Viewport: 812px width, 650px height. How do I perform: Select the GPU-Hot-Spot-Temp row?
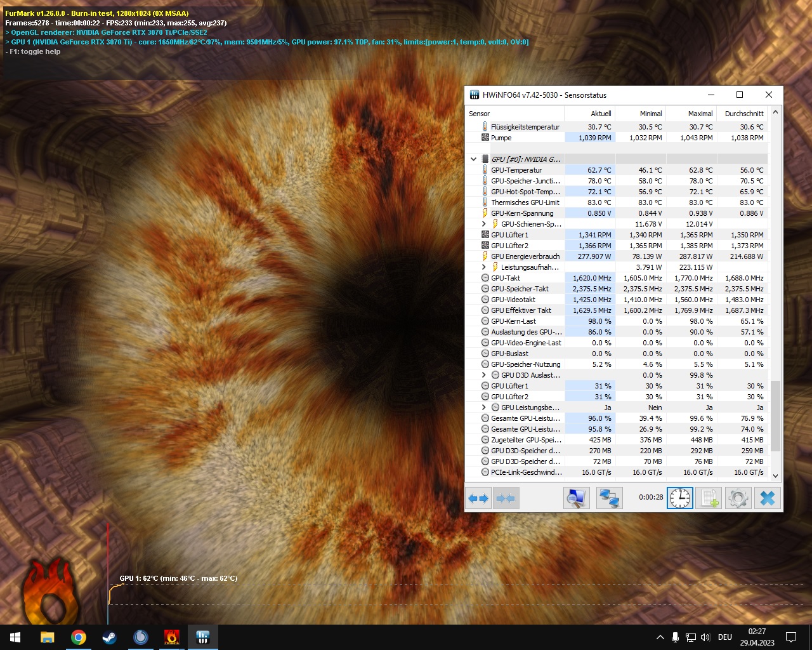click(x=617, y=191)
